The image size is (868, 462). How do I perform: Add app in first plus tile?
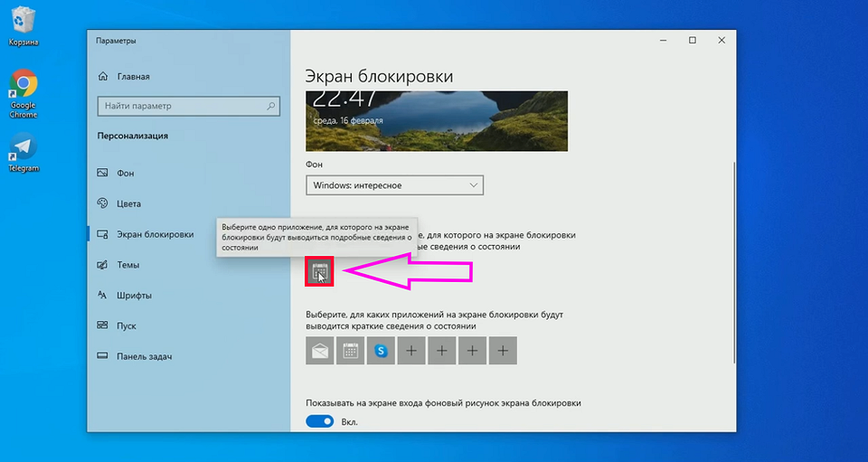tap(411, 351)
